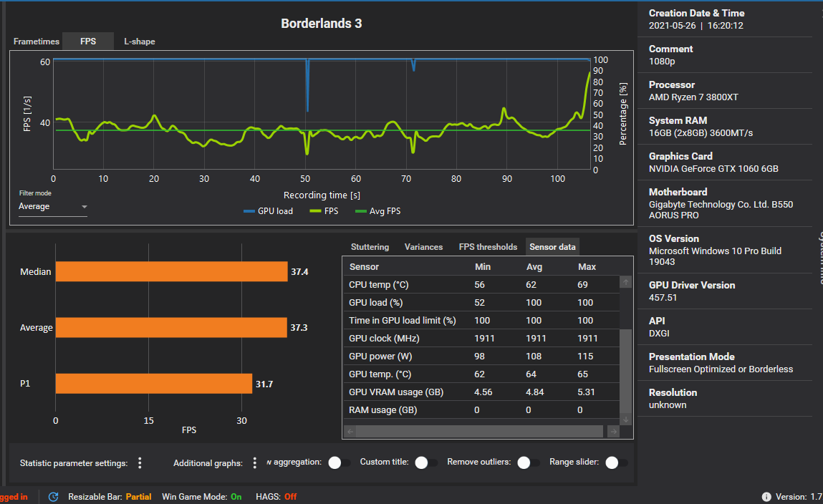
Task: Click sensor table scroll down arrow
Action: pyautogui.click(x=625, y=420)
